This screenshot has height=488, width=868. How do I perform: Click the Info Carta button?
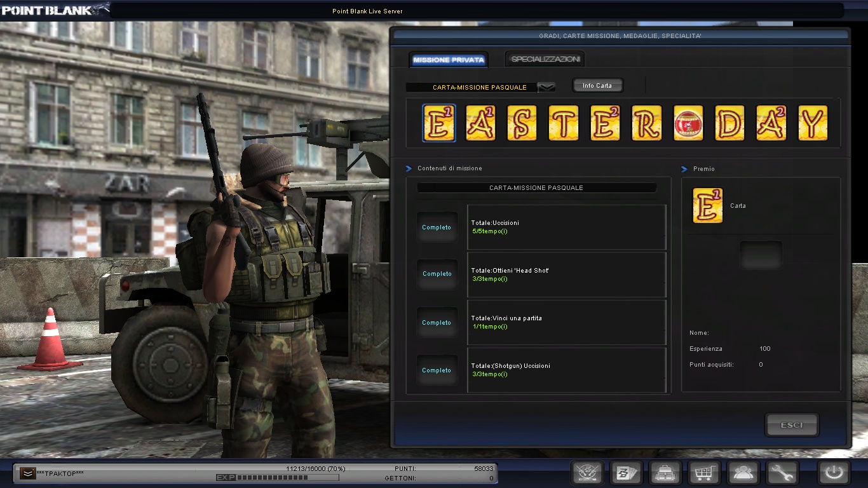(597, 85)
